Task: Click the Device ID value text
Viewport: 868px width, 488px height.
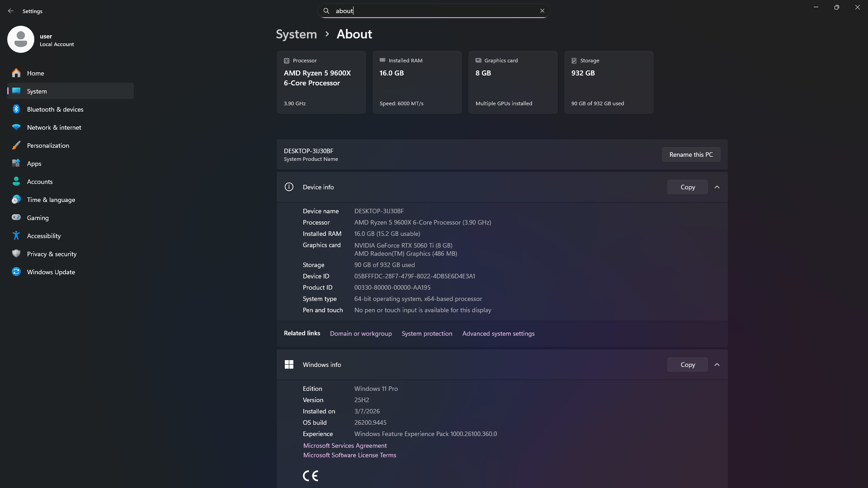Action: (x=415, y=276)
